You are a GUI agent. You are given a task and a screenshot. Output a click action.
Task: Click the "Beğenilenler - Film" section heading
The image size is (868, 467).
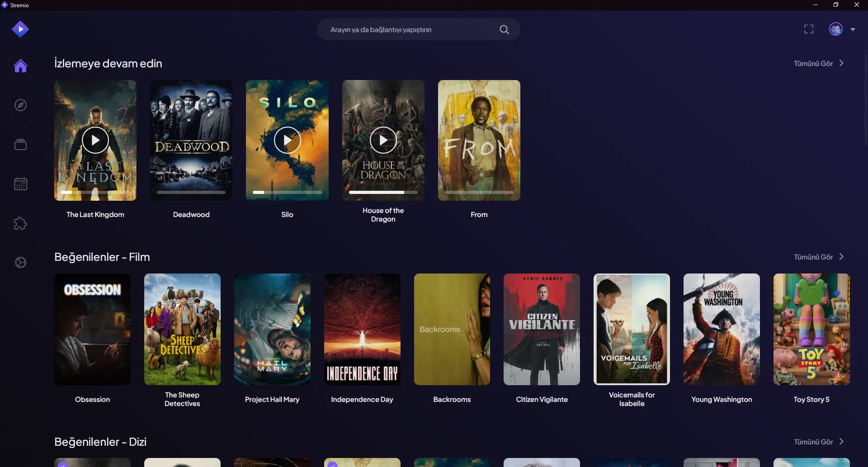click(102, 257)
